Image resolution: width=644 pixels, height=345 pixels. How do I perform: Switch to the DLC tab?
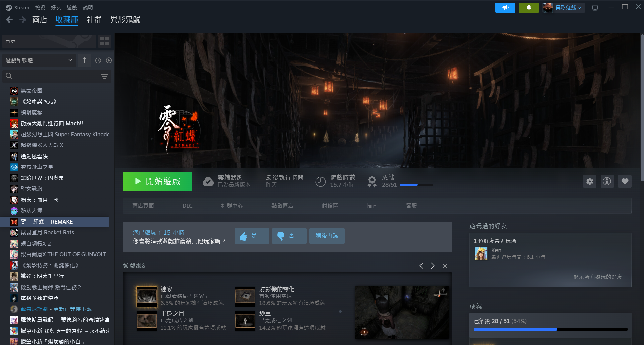click(x=187, y=206)
